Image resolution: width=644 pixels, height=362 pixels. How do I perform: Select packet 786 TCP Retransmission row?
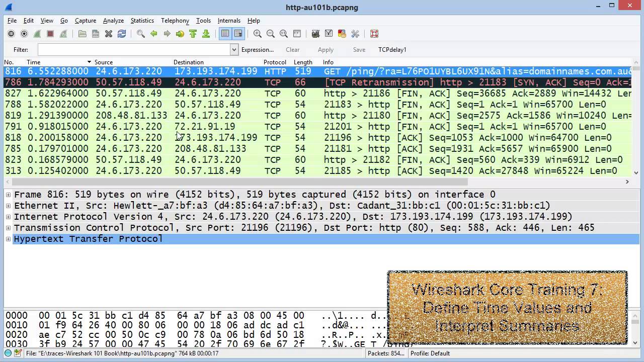coord(318,82)
